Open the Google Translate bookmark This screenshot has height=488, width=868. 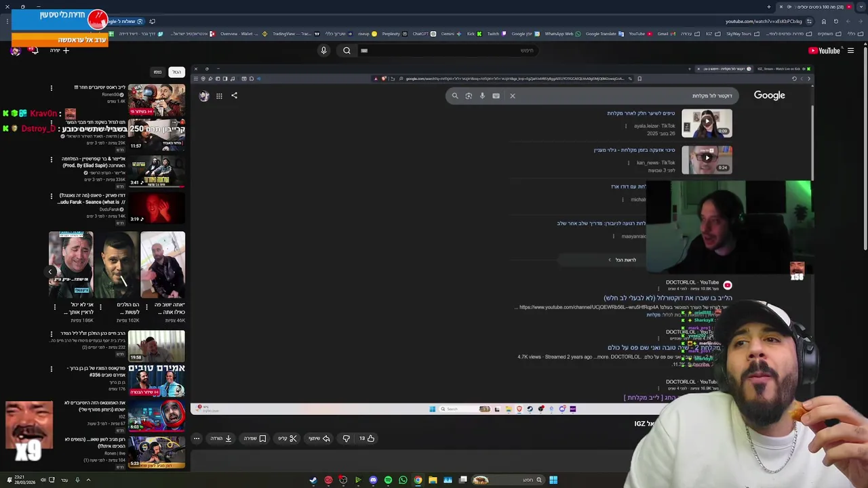[604, 34]
